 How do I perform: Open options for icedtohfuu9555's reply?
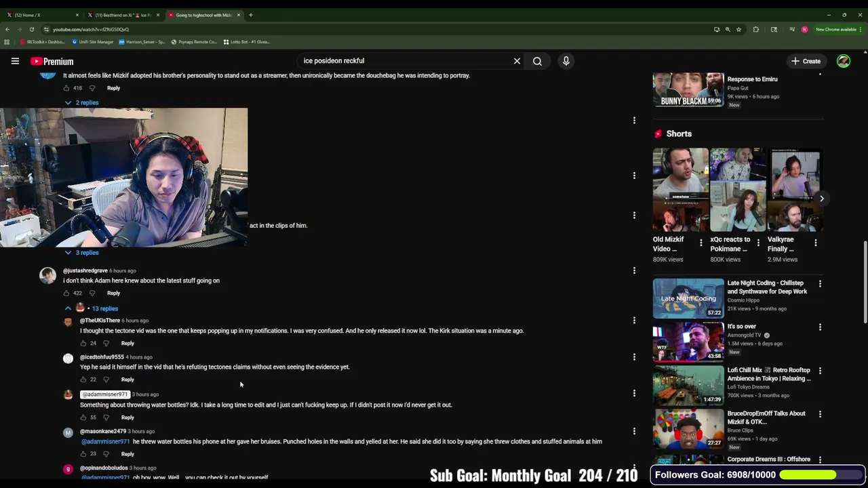(x=634, y=357)
